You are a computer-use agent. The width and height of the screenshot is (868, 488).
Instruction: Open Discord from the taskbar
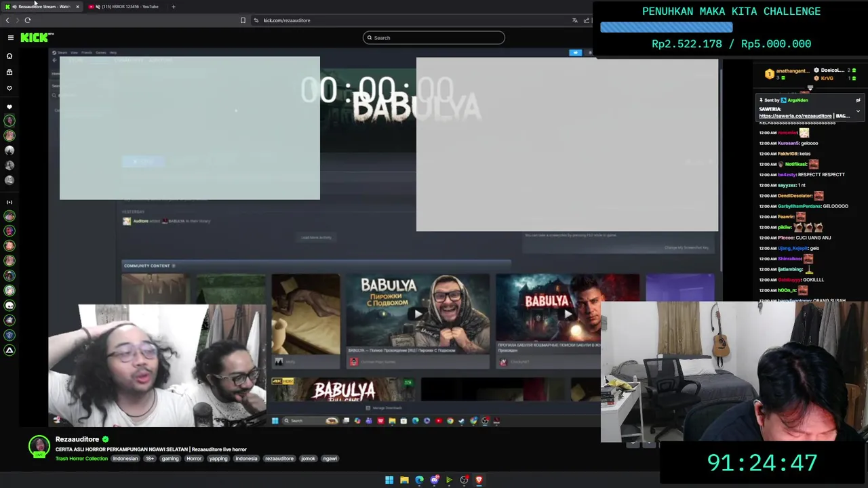point(434,480)
